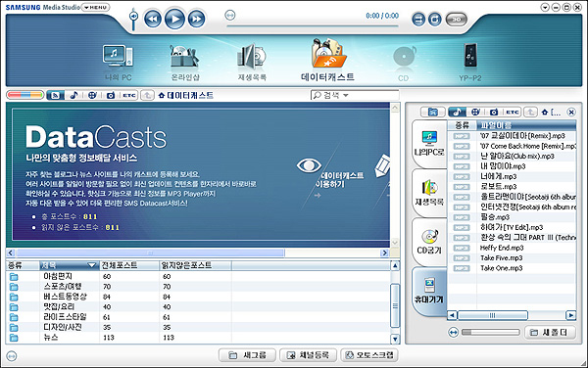
Task: Select the RSS feed filter in left toolbar
Action: tap(56, 96)
